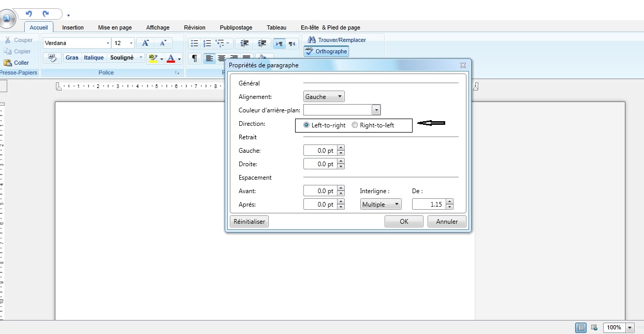Select the Left-to-right direction option
Viewport: 644px width, 334px height.
(306, 125)
